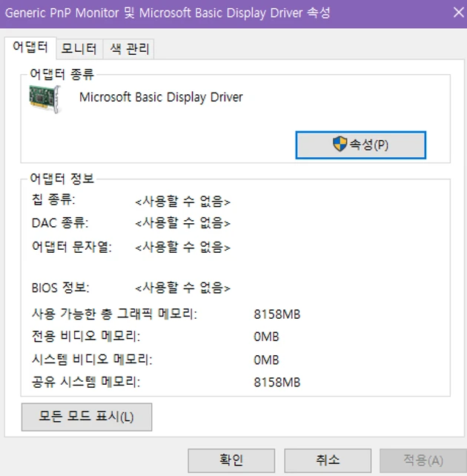
Task: Click the 어댑터 종류 group heading
Action: pyautogui.click(x=62, y=74)
